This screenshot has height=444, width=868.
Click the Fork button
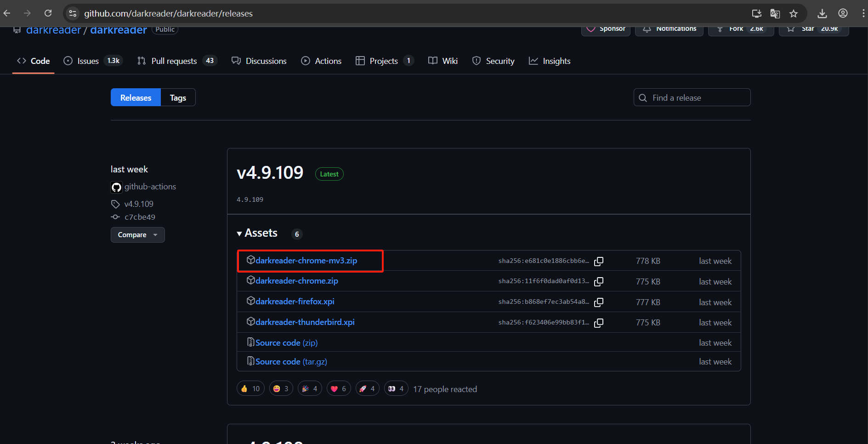(741, 29)
